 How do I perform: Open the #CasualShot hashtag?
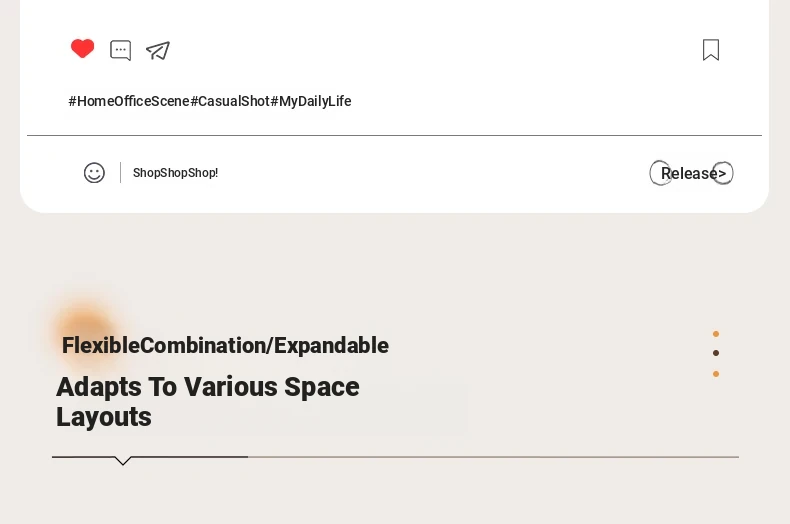click(230, 101)
